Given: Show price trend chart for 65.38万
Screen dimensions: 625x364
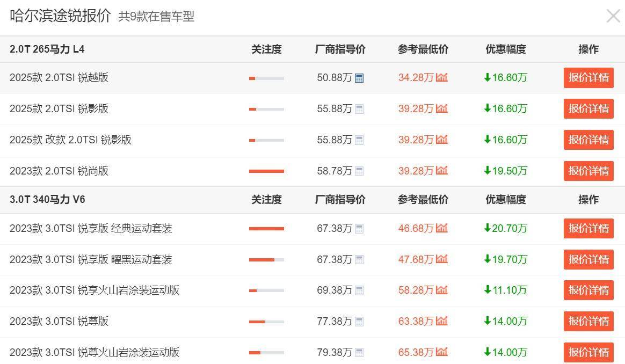Looking at the screenshot, I should pos(441,352).
